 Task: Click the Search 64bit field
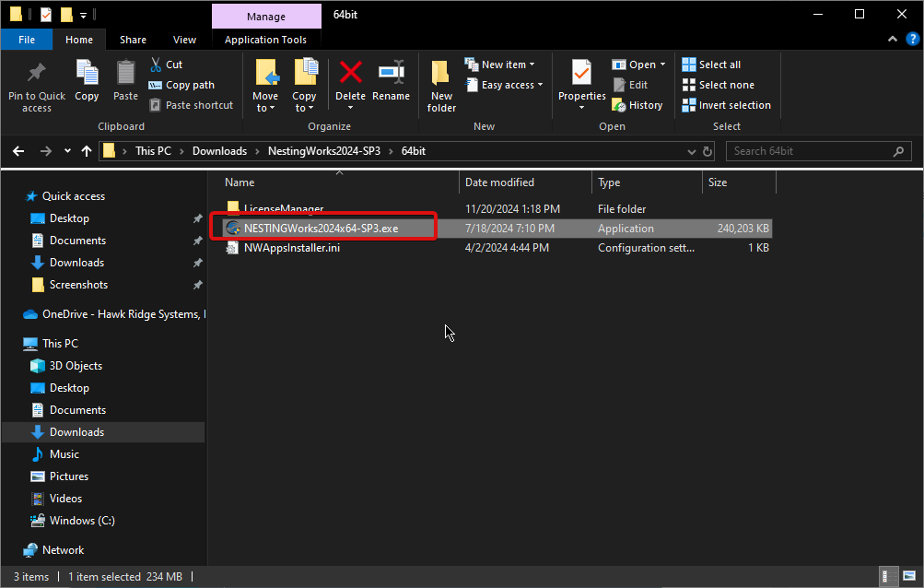(x=818, y=151)
